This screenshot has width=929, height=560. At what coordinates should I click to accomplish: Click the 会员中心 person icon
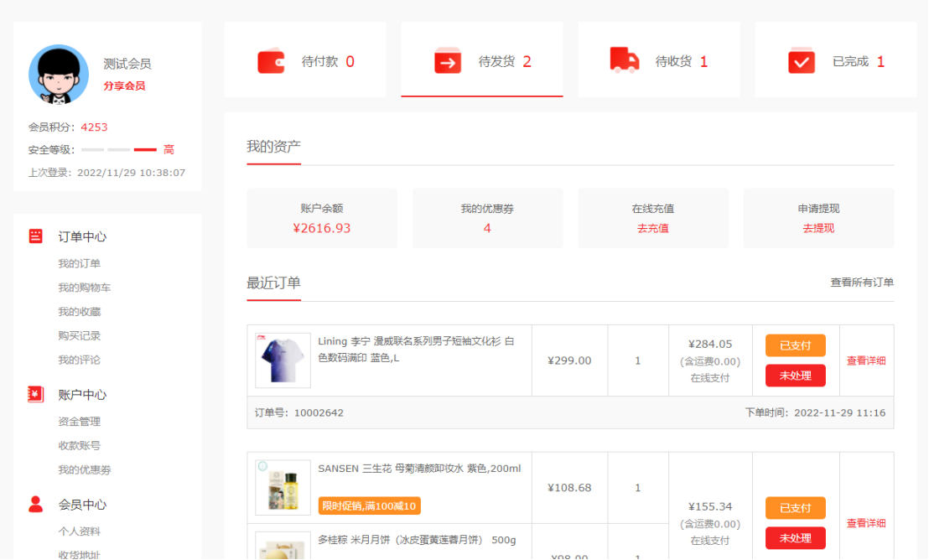[x=35, y=505]
